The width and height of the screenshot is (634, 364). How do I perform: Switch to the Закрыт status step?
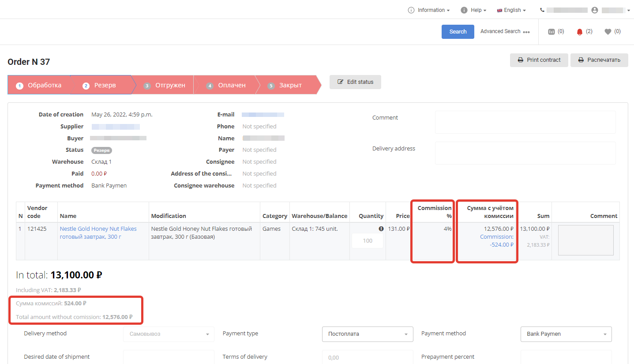tap(286, 85)
